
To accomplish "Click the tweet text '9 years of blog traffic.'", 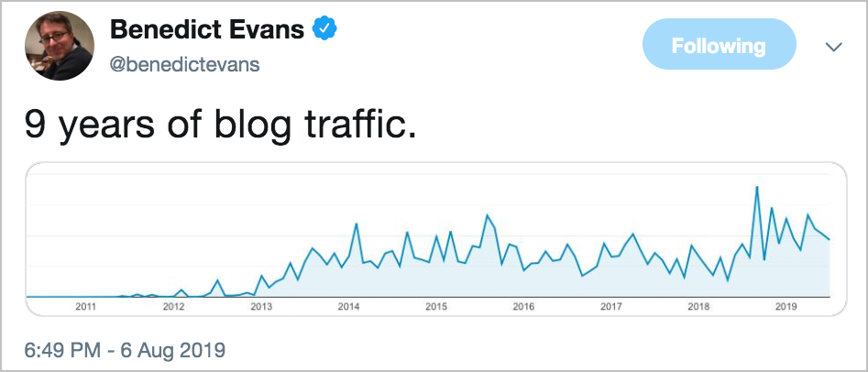I will pos(220,125).
